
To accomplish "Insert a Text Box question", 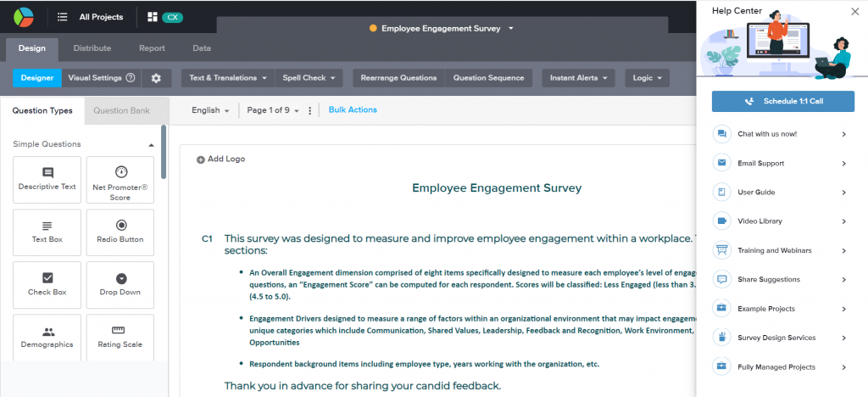I will coord(47,232).
